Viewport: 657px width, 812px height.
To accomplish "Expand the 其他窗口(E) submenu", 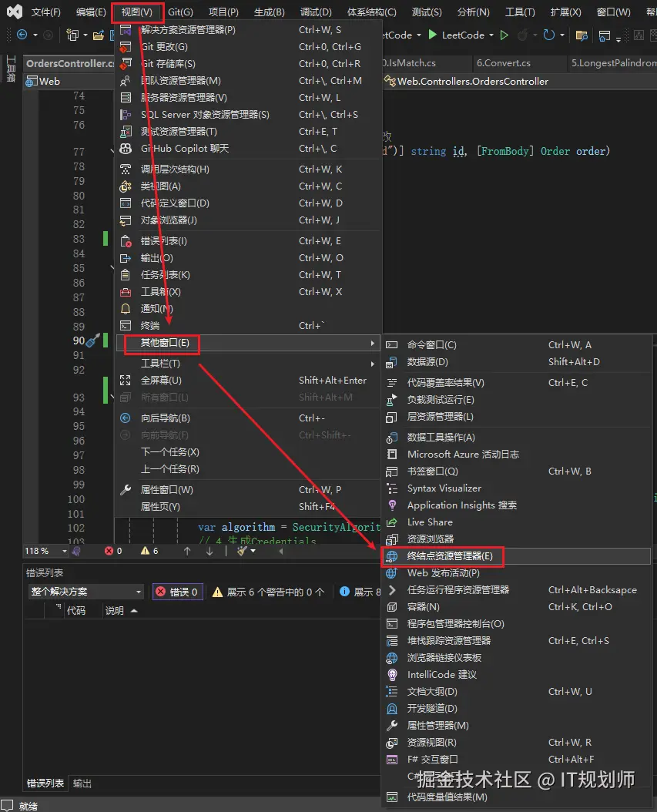I will pyautogui.click(x=248, y=343).
